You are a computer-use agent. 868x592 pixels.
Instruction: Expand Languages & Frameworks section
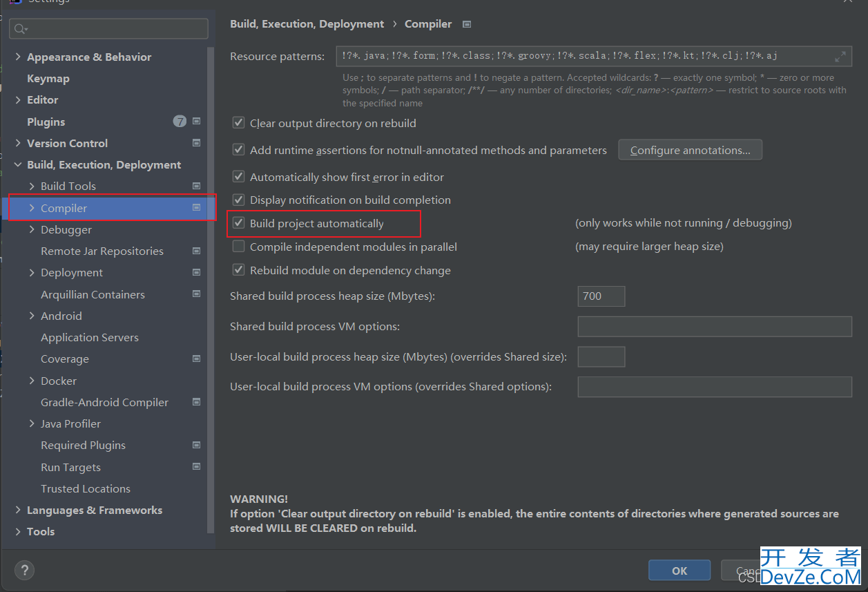[x=18, y=510]
